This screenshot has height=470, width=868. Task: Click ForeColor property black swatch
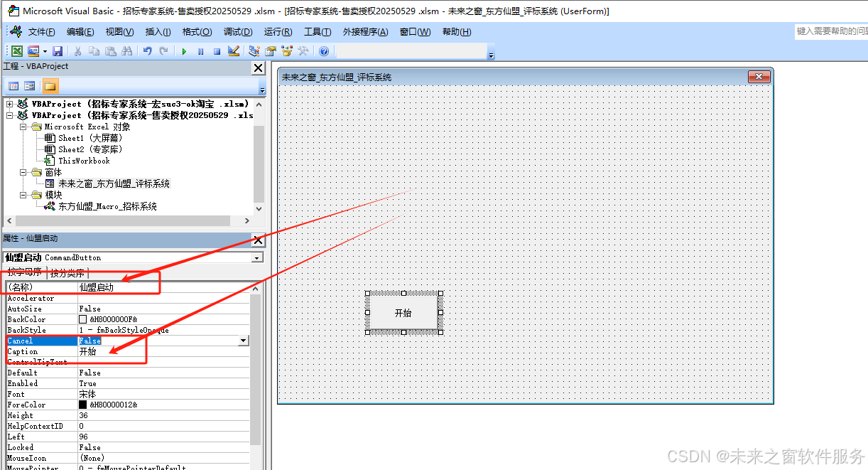tap(83, 405)
